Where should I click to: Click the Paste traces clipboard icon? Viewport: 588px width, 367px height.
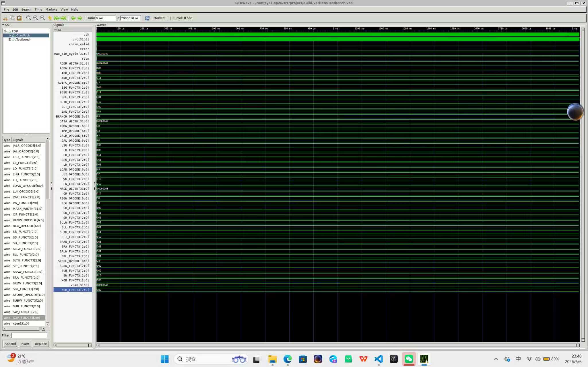[x=19, y=18]
